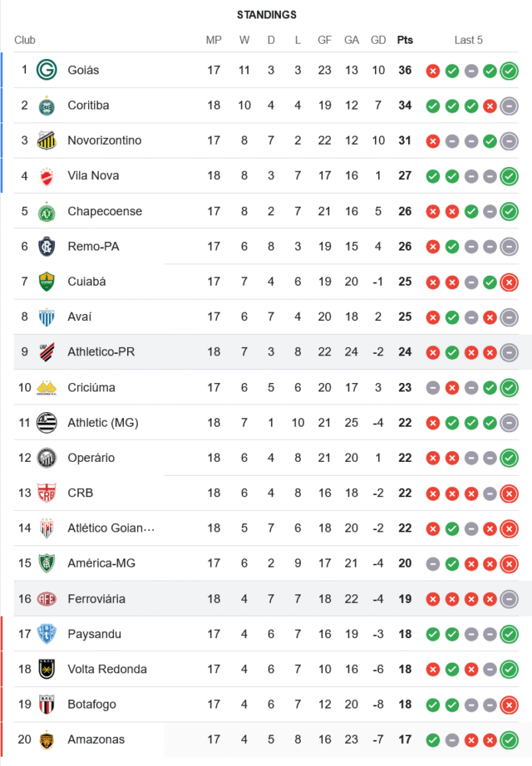The width and height of the screenshot is (532, 766).
Task: Open the Remo-PA team link
Action: click(x=93, y=247)
